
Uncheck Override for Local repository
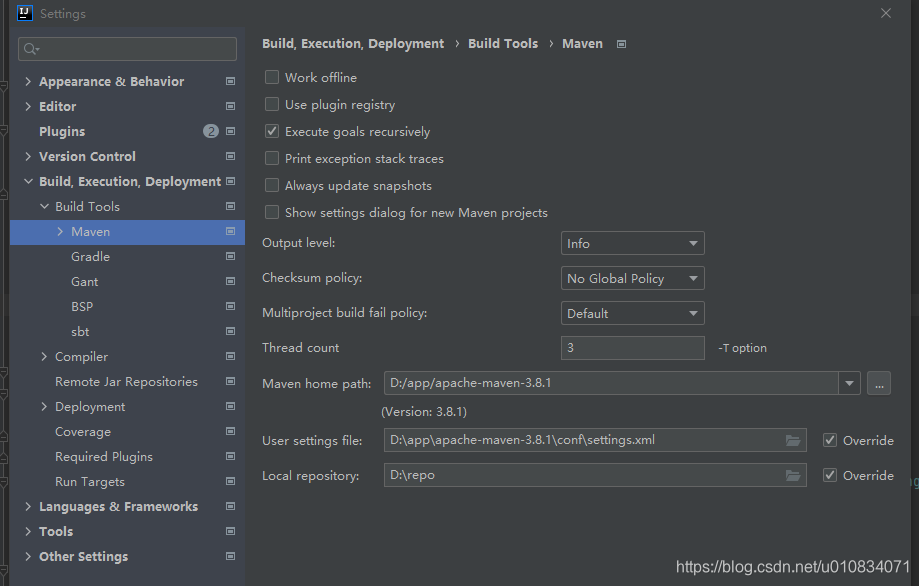(830, 475)
